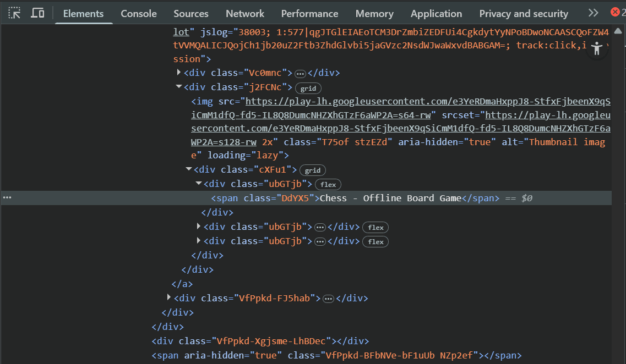Click the 'T75of stzEZd' class value
Image resolution: width=626 pixels, height=364 pixels.
coord(355,142)
